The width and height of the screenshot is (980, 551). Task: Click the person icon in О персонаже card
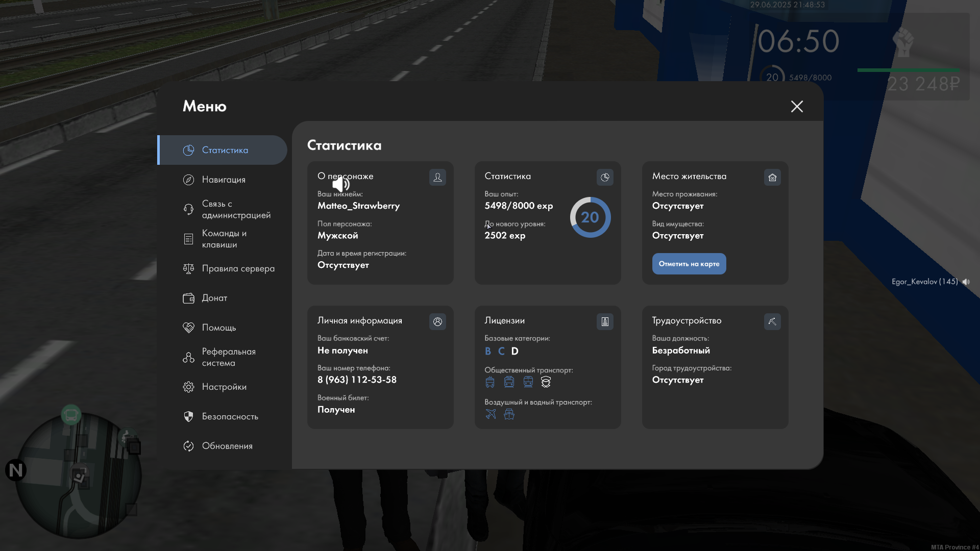[437, 177]
